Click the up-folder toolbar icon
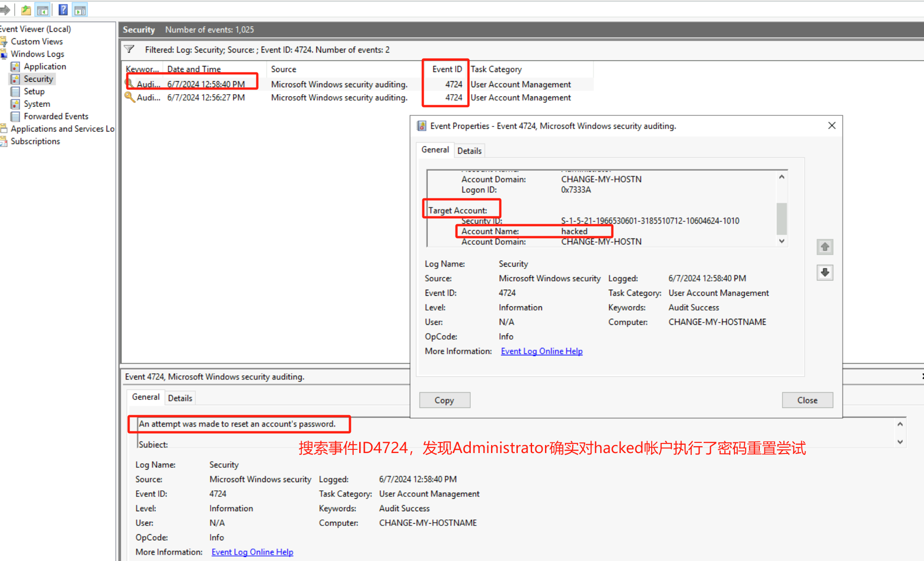Viewport: 924px width, 561px height. click(x=26, y=10)
